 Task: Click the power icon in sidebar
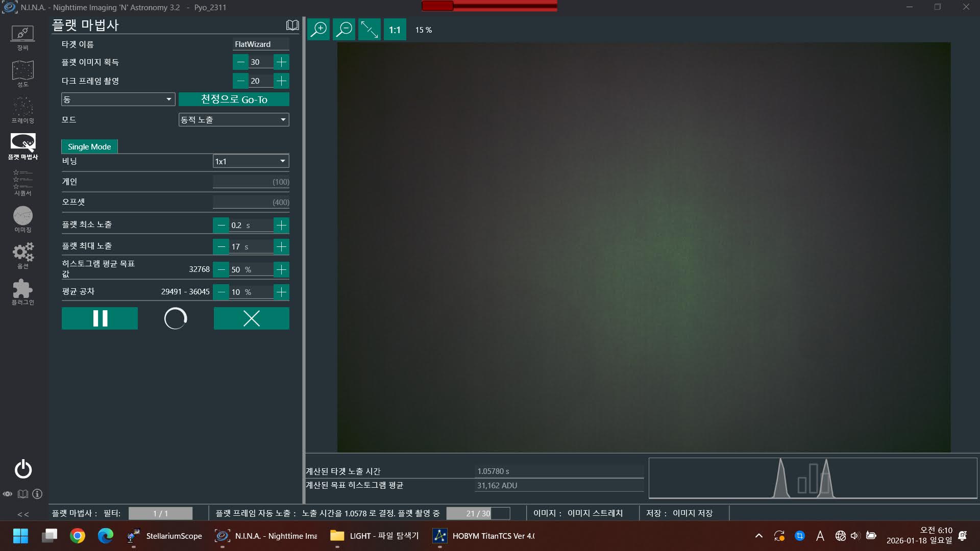[23, 469]
